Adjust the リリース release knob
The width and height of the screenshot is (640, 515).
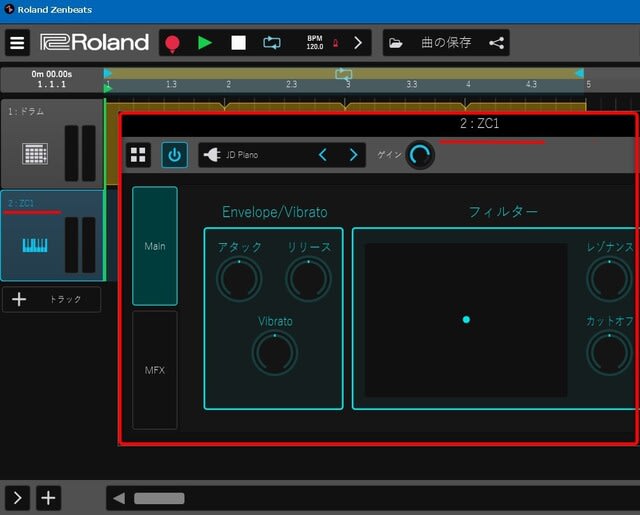point(308,279)
